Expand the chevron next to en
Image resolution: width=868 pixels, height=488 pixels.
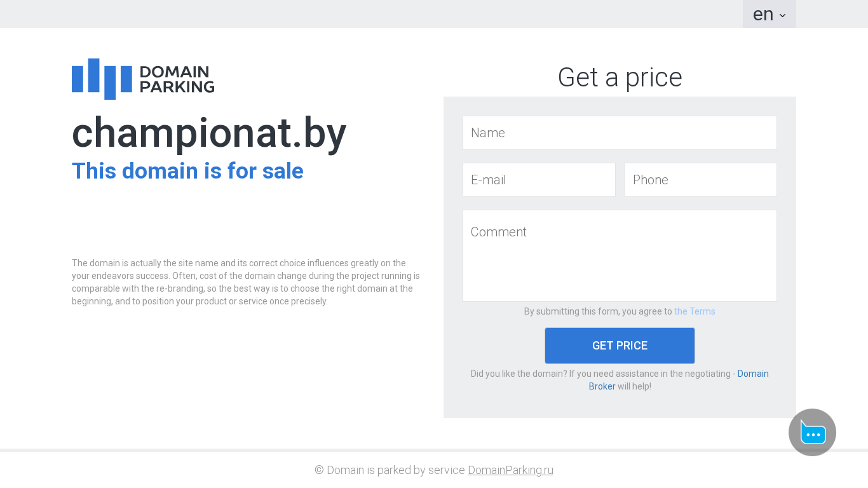[x=782, y=15]
